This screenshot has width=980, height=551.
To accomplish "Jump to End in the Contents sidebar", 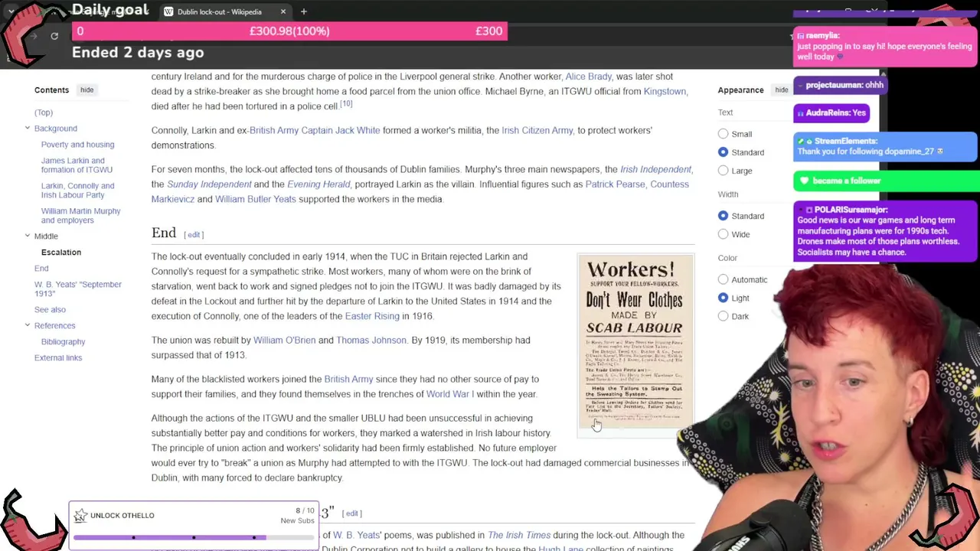I will (41, 269).
